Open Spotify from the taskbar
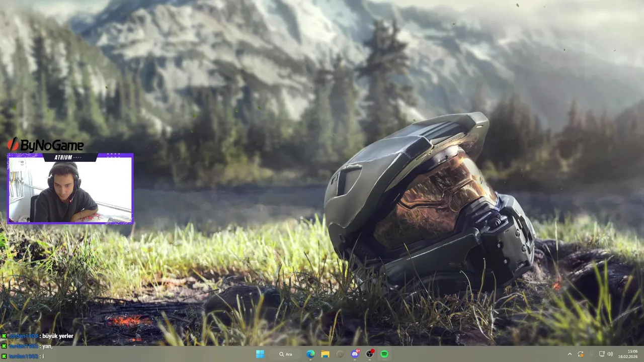The width and height of the screenshot is (644, 362). 384,354
